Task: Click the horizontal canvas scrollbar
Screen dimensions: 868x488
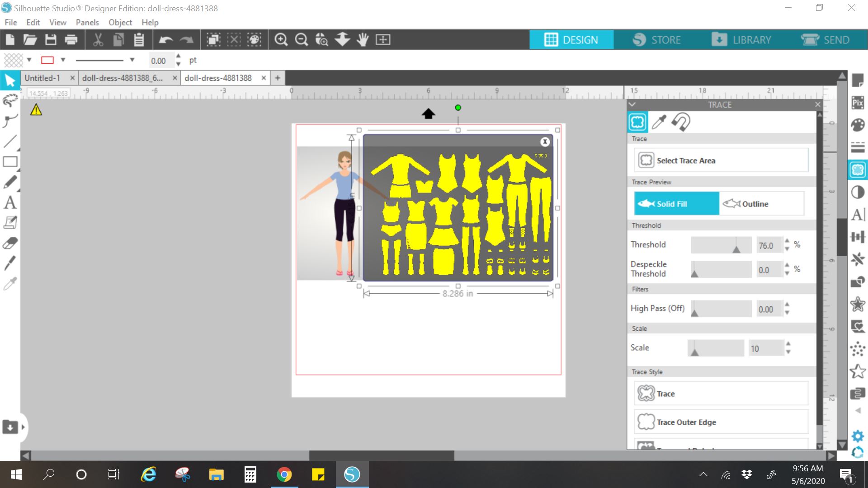Action: (382, 455)
